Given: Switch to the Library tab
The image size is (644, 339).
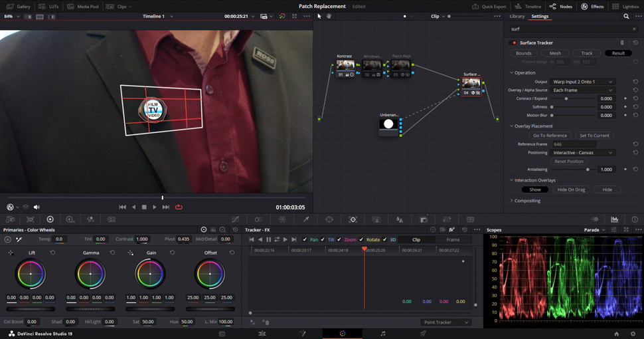Looking at the screenshot, I should tap(517, 17).
